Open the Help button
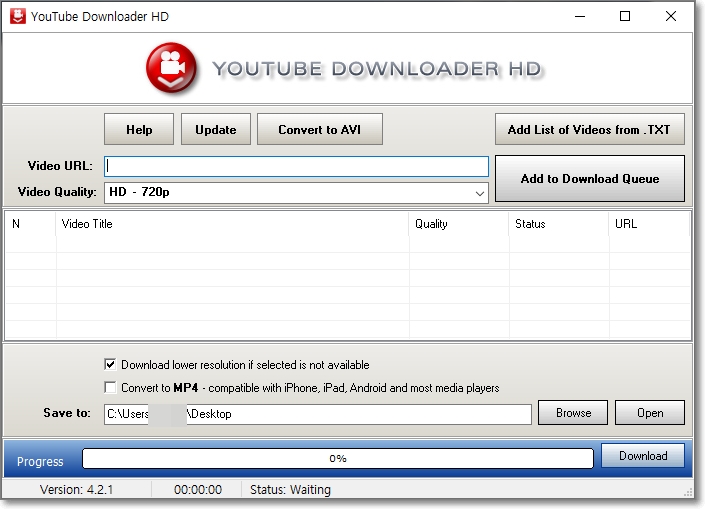705x509 pixels. tap(139, 129)
